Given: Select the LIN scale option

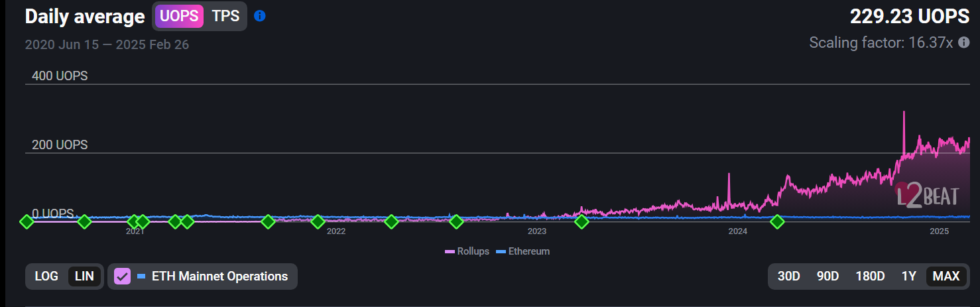Looking at the screenshot, I should (x=84, y=276).
